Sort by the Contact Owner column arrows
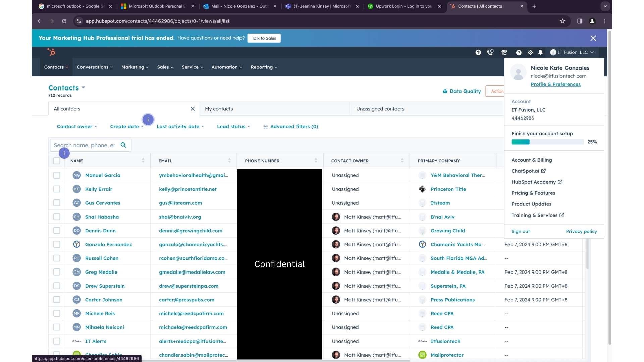This screenshot has width=644, height=362. click(402, 160)
